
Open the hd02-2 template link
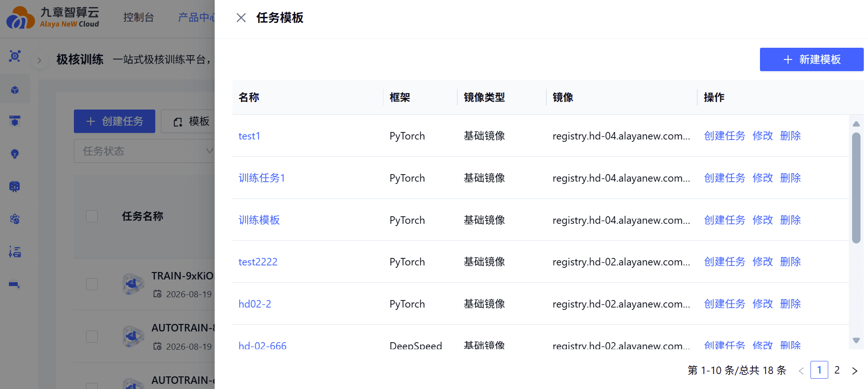tap(255, 304)
